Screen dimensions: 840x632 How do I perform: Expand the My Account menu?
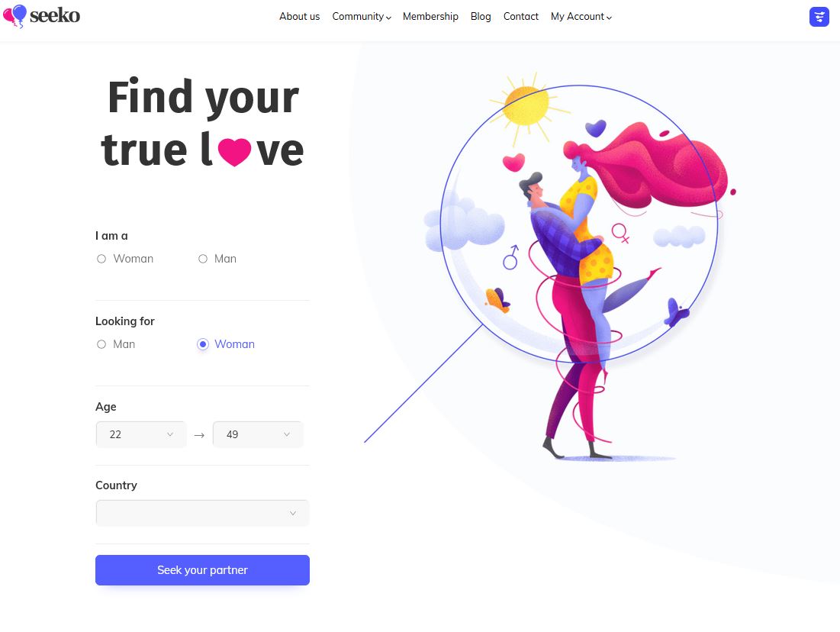pyautogui.click(x=581, y=17)
